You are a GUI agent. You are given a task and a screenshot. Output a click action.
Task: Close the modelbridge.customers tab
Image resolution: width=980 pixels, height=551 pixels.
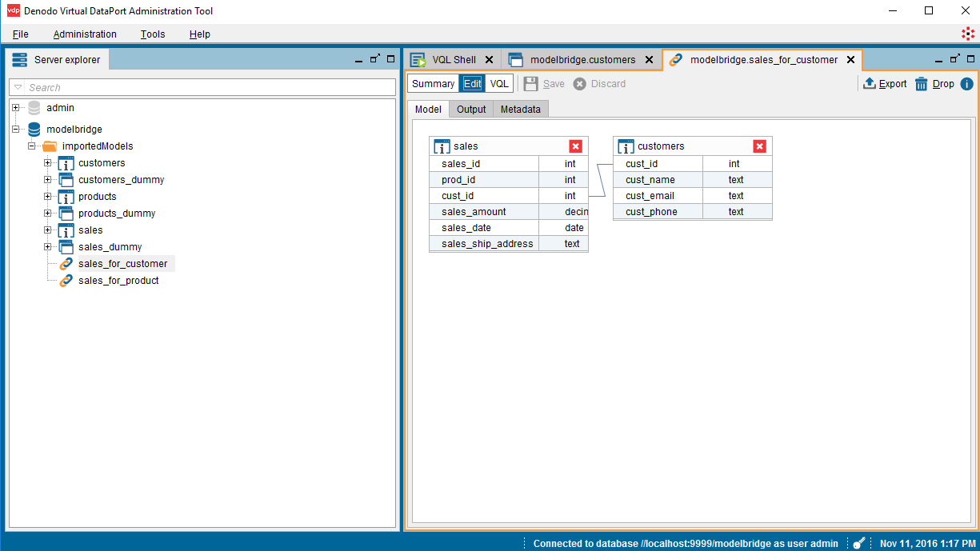pyautogui.click(x=649, y=60)
